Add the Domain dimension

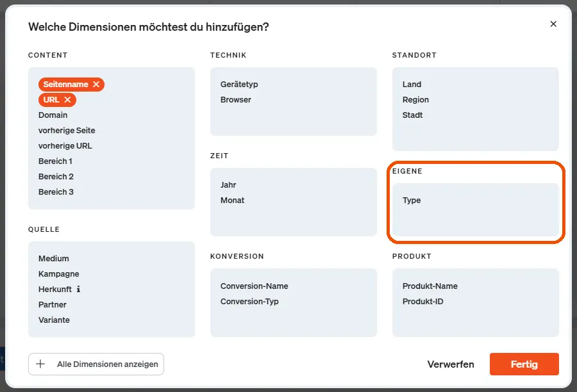coord(53,115)
